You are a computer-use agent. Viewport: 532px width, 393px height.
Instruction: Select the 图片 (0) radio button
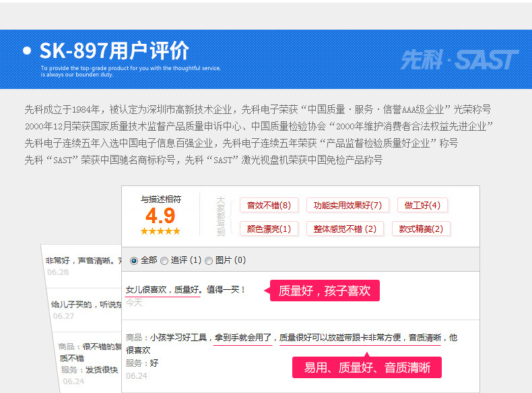[x=209, y=261]
